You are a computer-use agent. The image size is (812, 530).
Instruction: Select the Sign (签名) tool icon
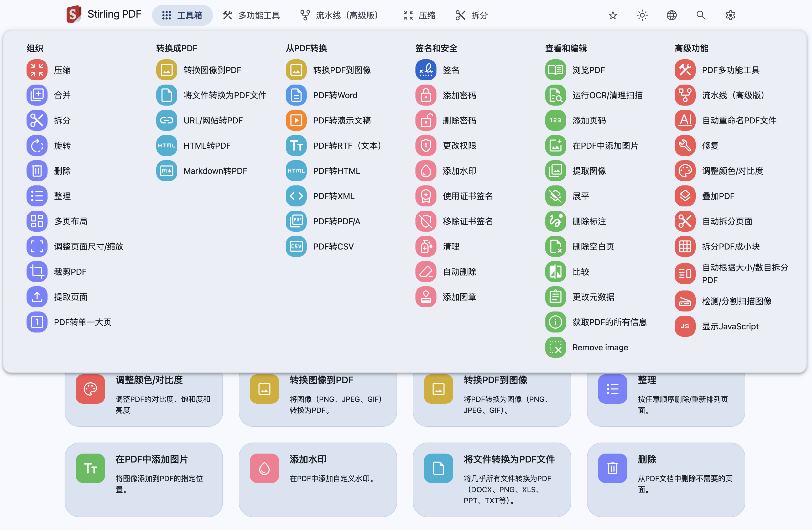(425, 70)
